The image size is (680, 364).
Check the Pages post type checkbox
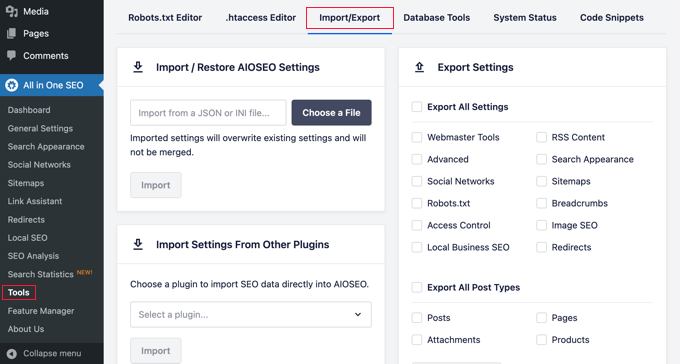541,318
